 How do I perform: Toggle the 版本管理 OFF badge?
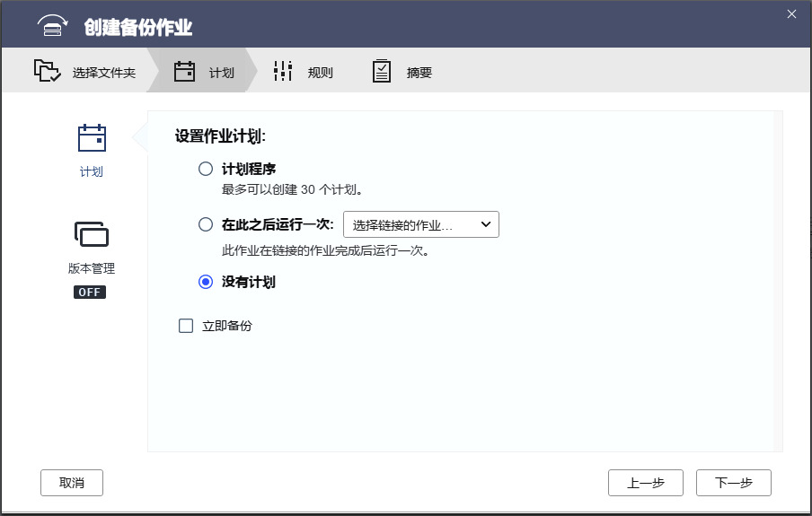90,292
